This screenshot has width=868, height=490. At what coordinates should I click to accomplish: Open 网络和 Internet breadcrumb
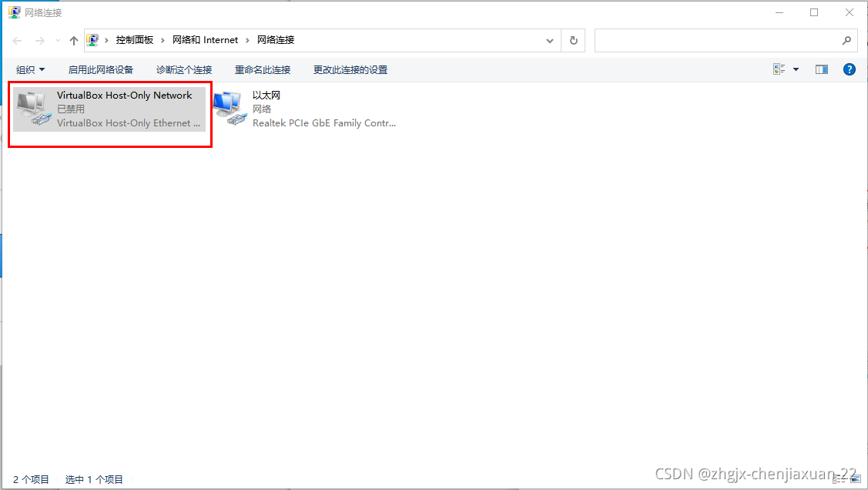(x=205, y=40)
